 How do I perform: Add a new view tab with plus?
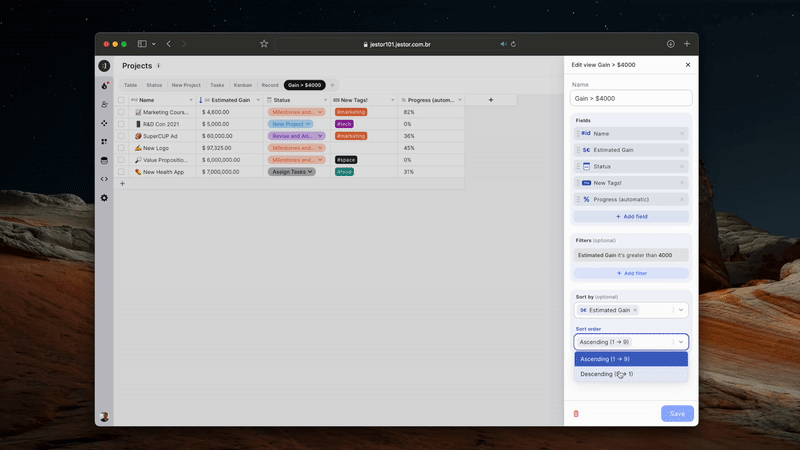[x=332, y=85]
